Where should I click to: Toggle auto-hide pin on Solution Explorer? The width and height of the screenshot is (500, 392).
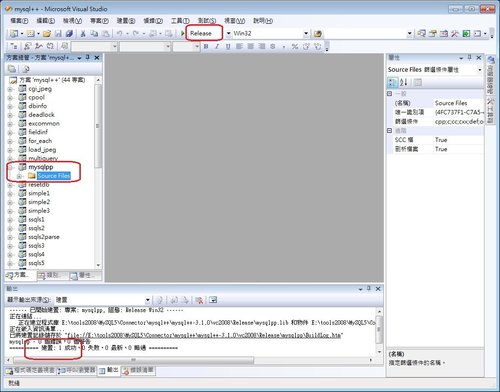(x=88, y=57)
